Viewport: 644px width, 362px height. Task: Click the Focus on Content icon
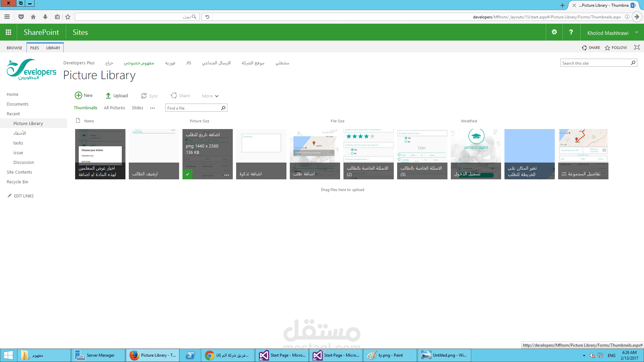[637, 48]
